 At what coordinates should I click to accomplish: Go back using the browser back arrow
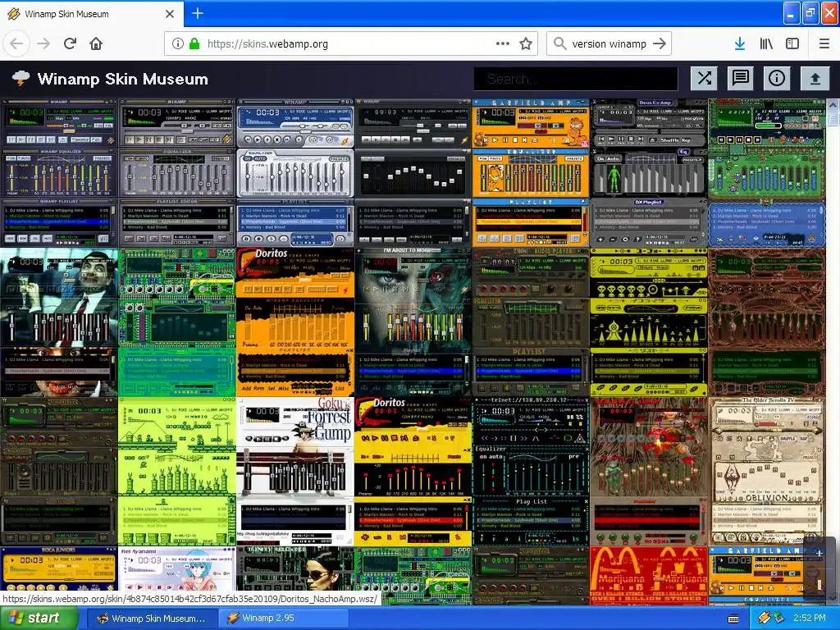16,43
